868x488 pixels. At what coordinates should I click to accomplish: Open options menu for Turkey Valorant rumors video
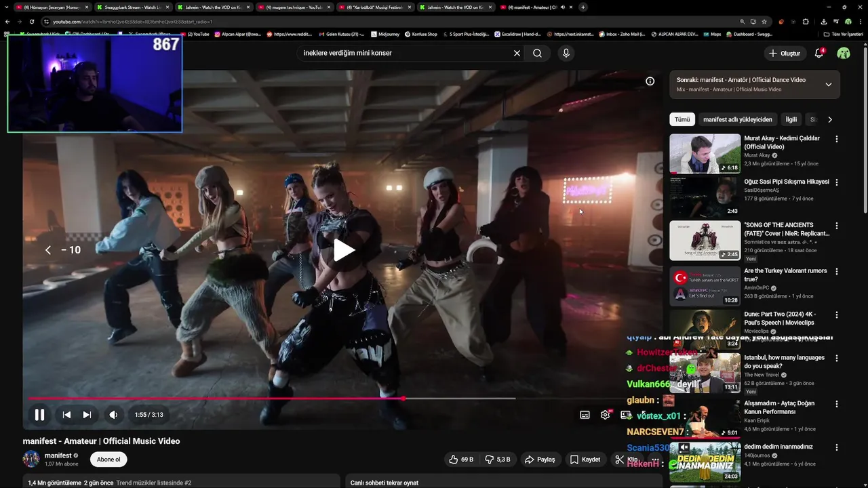point(836,272)
